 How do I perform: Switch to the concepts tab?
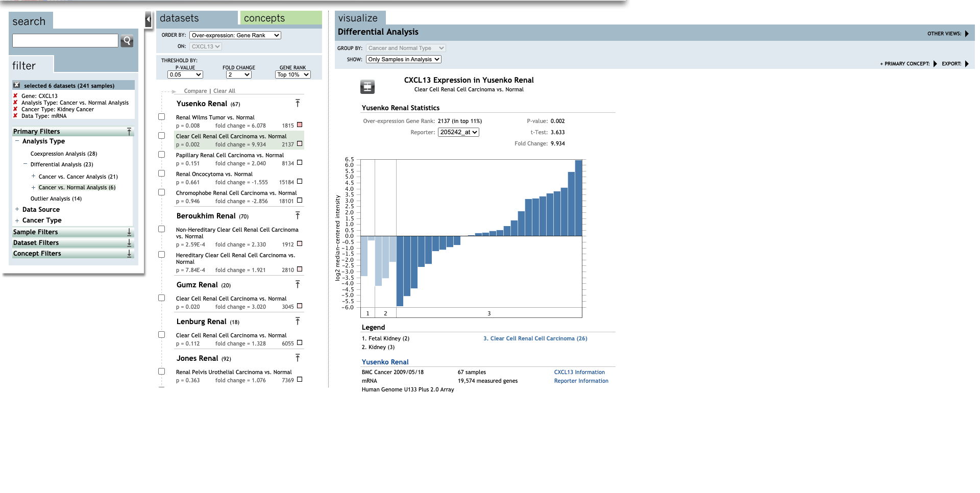[x=281, y=18]
